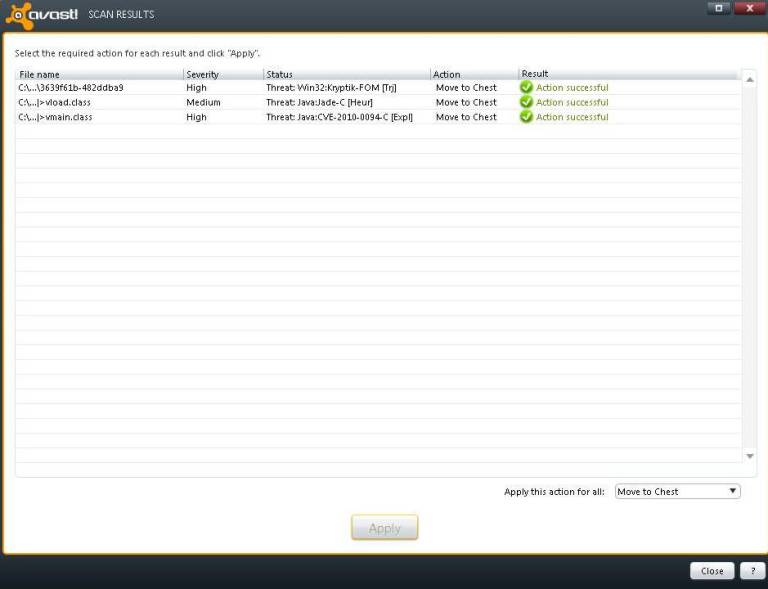Open the help question mark button
Screen dimensions: 768x589
[753, 570]
